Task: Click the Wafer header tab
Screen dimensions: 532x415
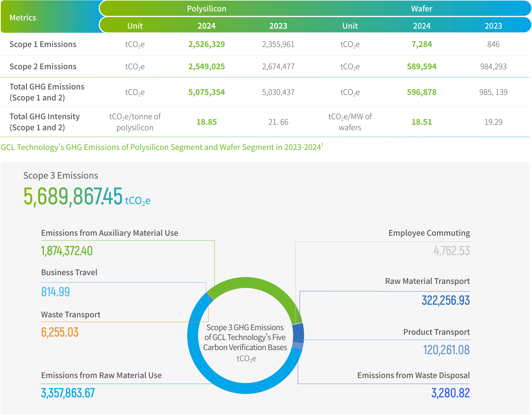Action: click(x=422, y=9)
